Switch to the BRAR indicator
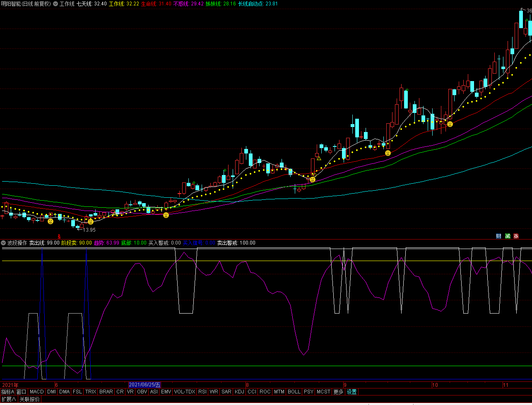The width and height of the screenshot is (532, 405). 106,392
